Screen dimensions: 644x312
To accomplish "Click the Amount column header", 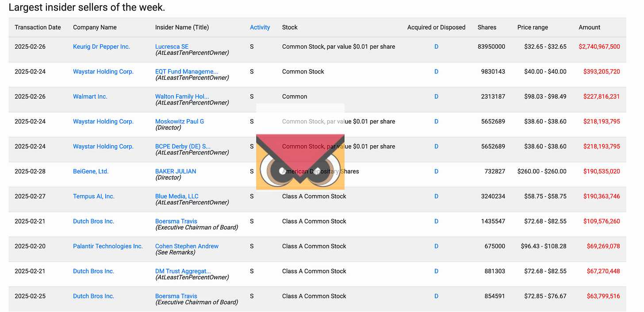I will click(x=590, y=27).
